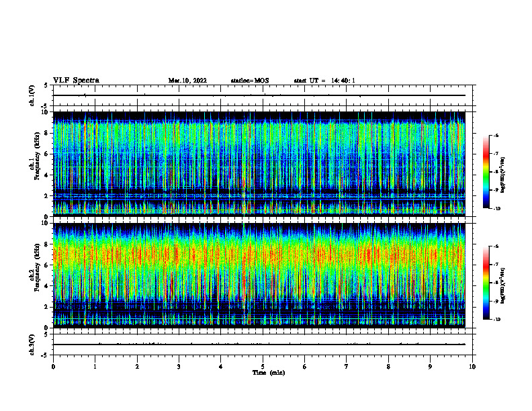The image size is (532, 411).
Task: Select the date text "Mar.10, 2022"
Action: click(187, 81)
